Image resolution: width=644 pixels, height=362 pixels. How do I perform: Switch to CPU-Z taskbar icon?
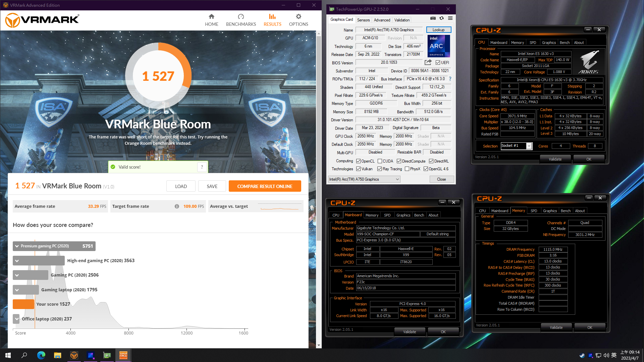[123, 355]
